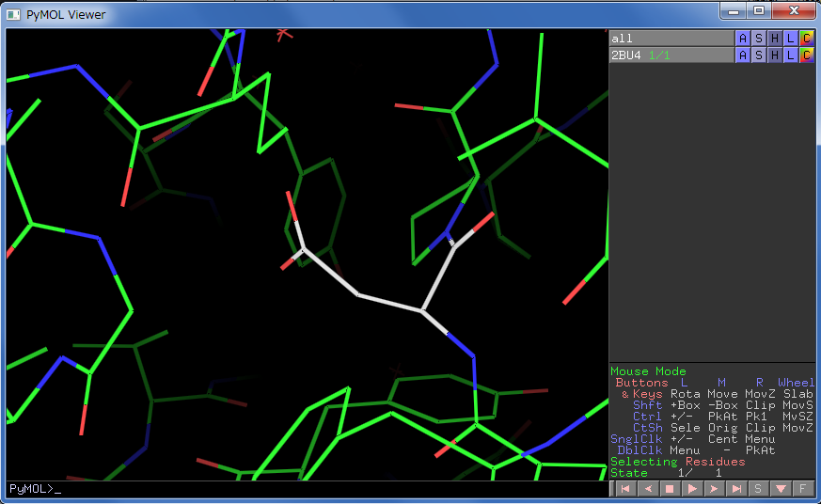
Task: Open Show menu for 2BU4 object
Action: coord(758,55)
